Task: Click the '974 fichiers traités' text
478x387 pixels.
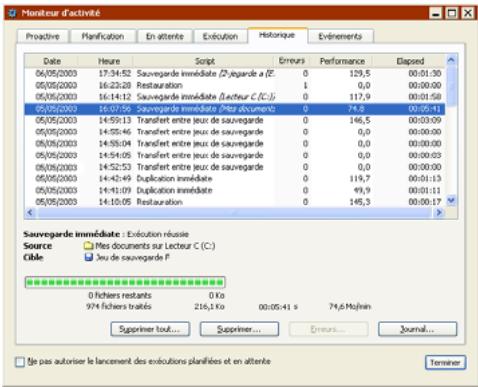Action: tap(119, 306)
